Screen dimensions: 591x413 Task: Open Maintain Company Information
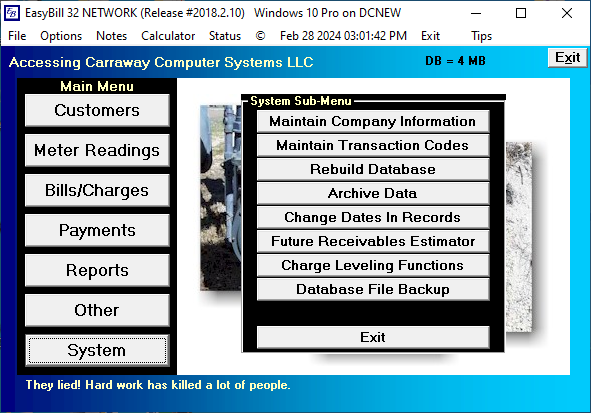(x=373, y=121)
